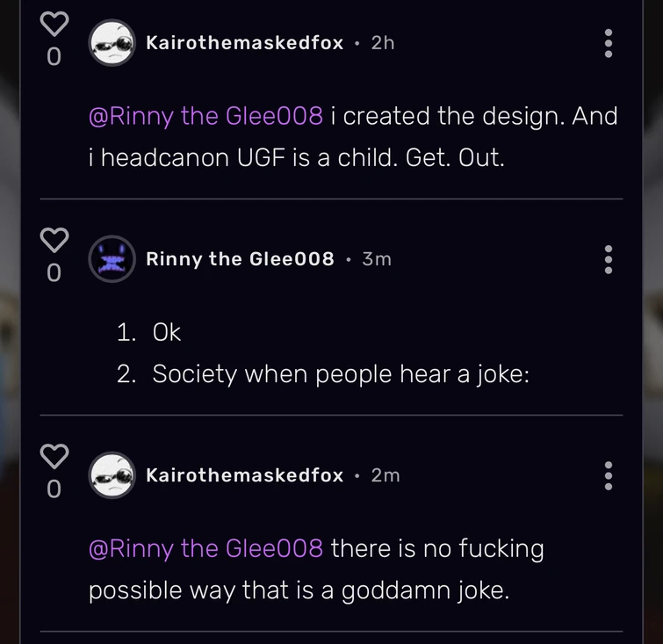Follow the @Rinny the Glee008 mention in the 2h comment
The image size is (663, 644).
tap(205, 116)
